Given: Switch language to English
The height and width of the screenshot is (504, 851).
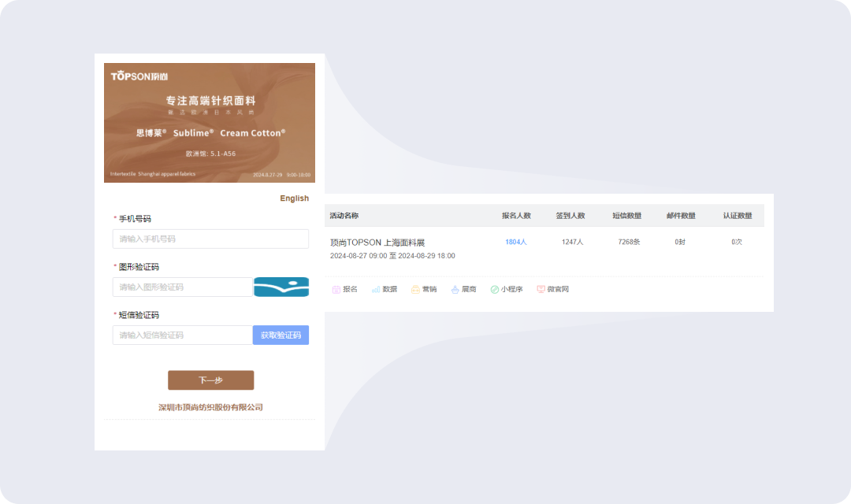Looking at the screenshot, I should point(294,198).
